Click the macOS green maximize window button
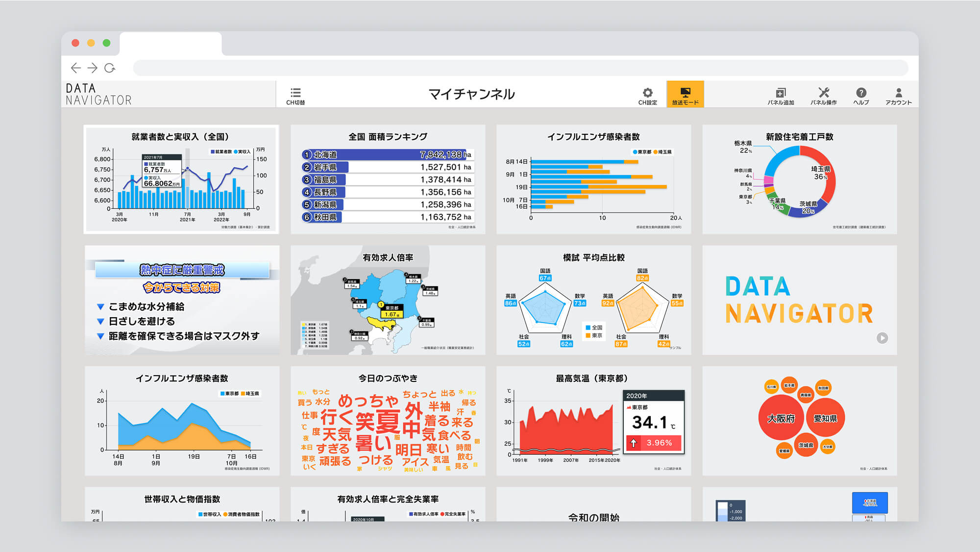 click(106, 43)
